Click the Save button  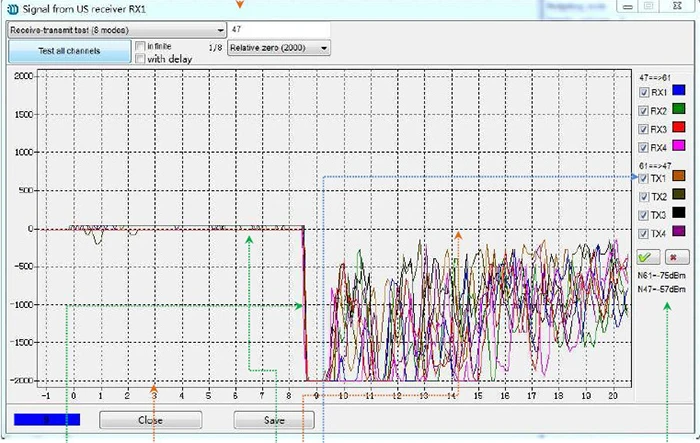click(x=274, y=420)
